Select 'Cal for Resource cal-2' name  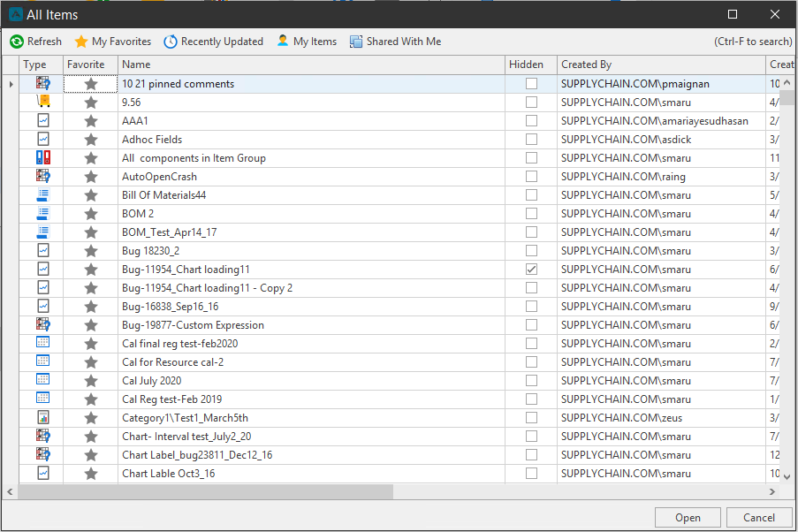click(x=311, y=362)
